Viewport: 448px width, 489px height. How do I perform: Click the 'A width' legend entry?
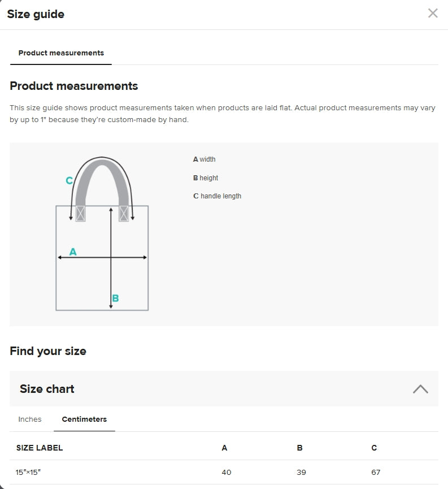click(205, 159)
